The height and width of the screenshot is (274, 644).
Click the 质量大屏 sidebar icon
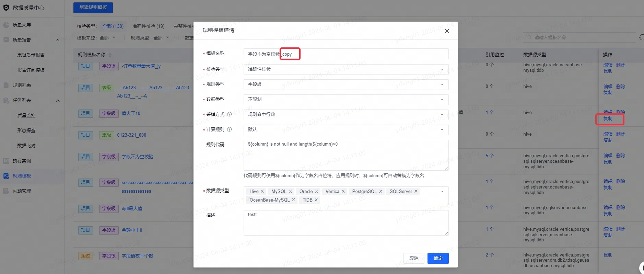click(x=6, y=25)
